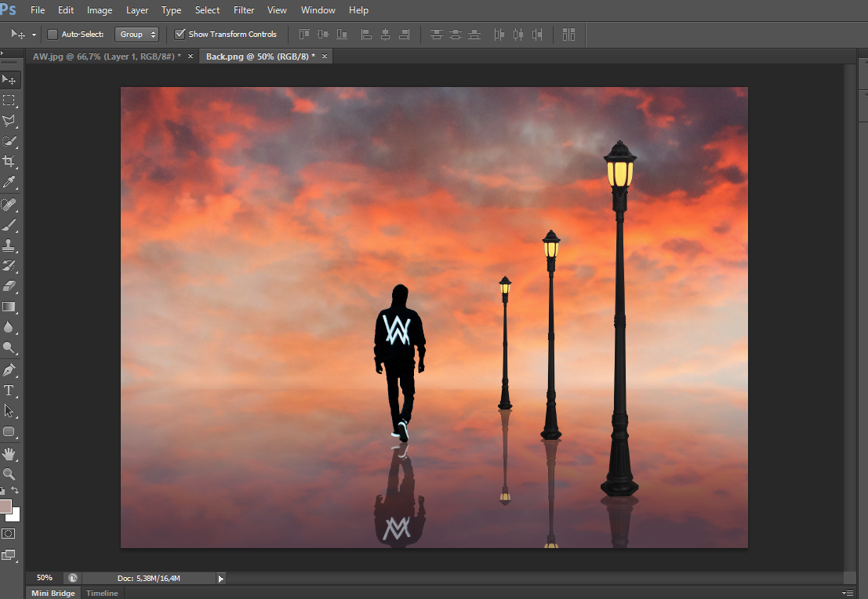The height and width of the screenshot is (599, 868).
Task: Toggle Quick Mask mode
Action: 9,534
